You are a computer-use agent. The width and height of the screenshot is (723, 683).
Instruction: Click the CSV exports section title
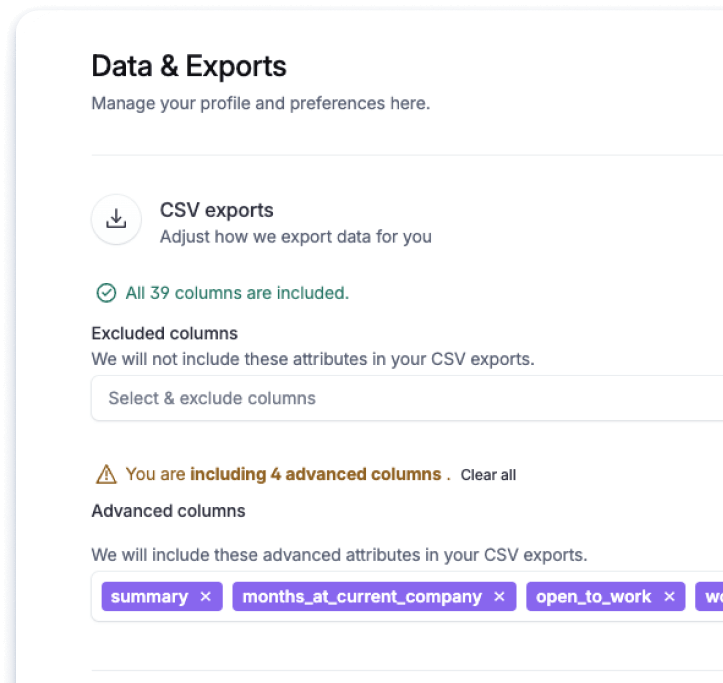pyautogui.click(x=217, y=210)
